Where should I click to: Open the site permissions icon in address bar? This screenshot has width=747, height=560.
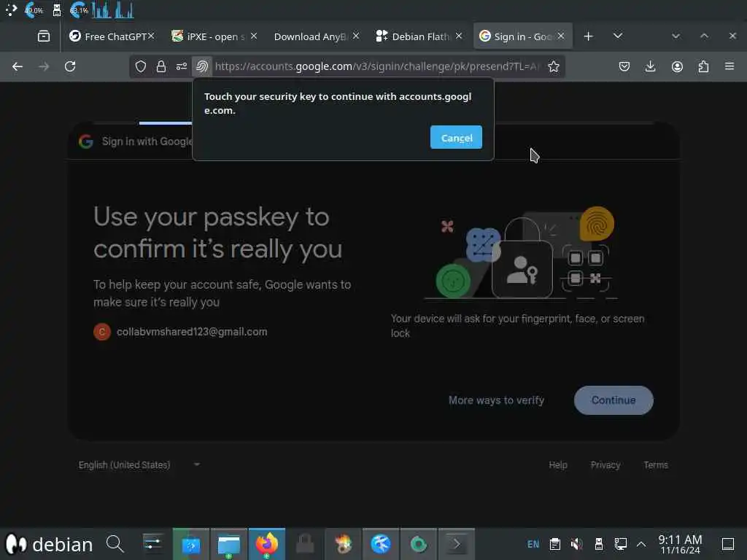[x=182, y=66]
